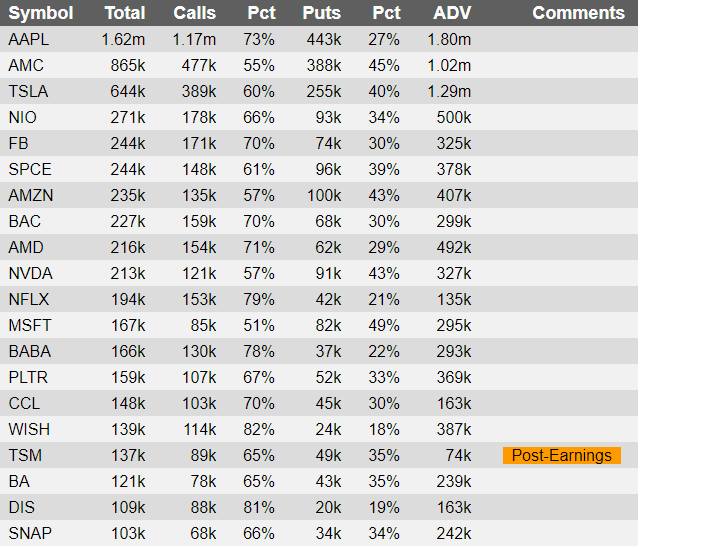Select the AMZN symbol cell
The height and width of the screenshot is (548, 706).
31,195
